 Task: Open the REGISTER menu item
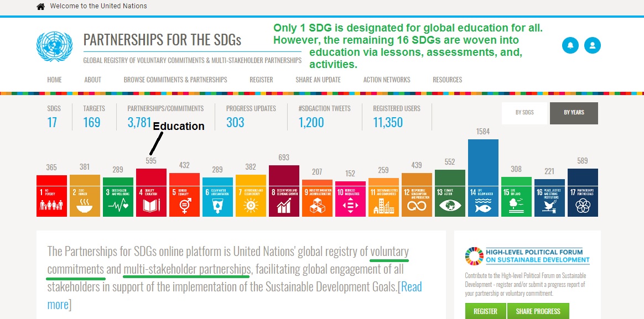(261, 80)
